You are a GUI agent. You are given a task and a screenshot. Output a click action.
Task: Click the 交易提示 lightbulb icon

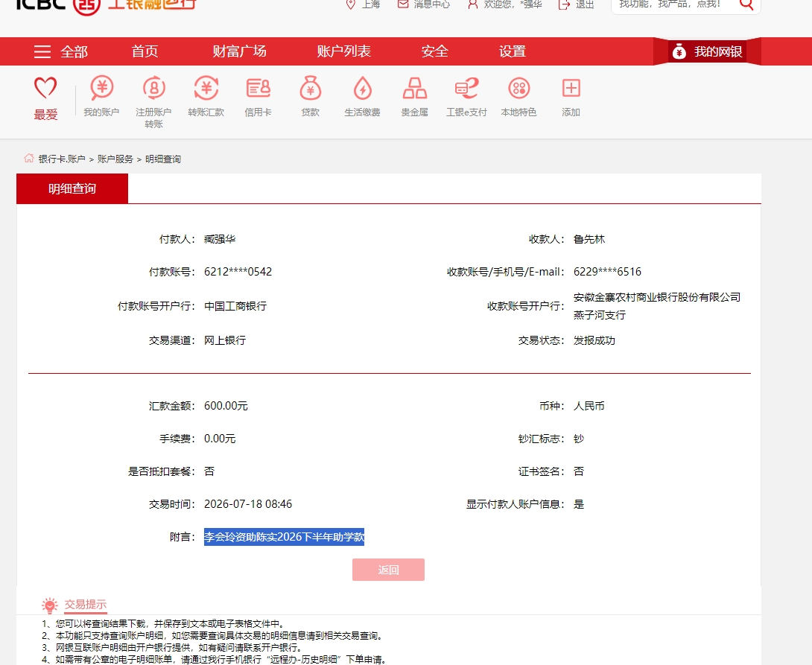pyautogui.click(x=50, y=605)
